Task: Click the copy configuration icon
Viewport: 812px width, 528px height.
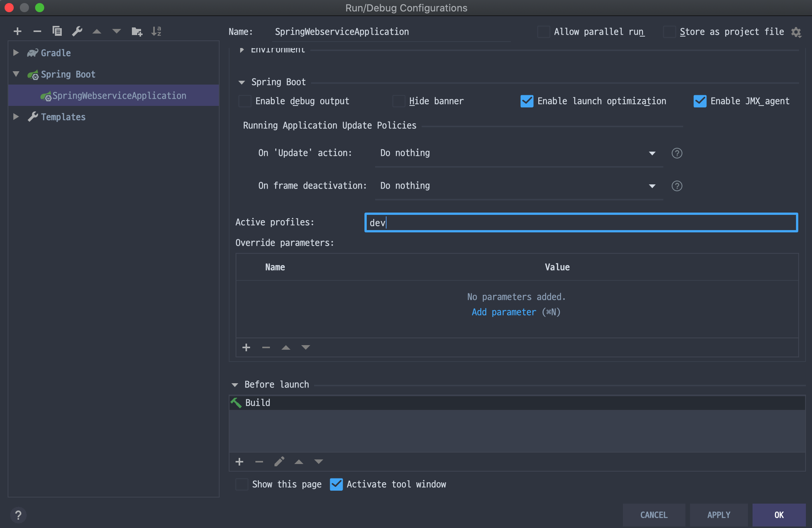Action: (x=57, y=31)
